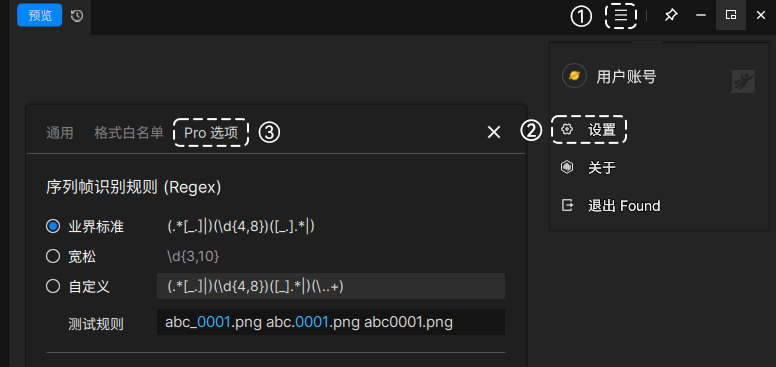The width and height of the screenshot is (776, 367).
Task: Toggle the compact window mode icon
Action: point(730,15)
